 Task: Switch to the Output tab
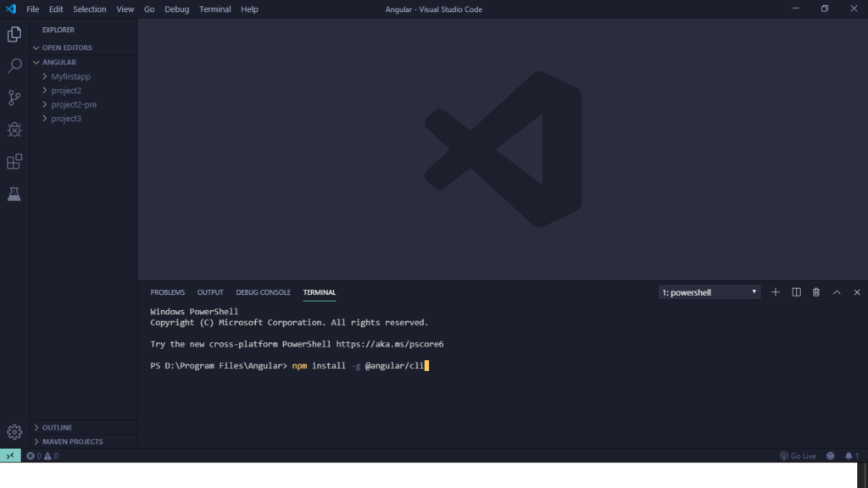click(x=210, y=292)
